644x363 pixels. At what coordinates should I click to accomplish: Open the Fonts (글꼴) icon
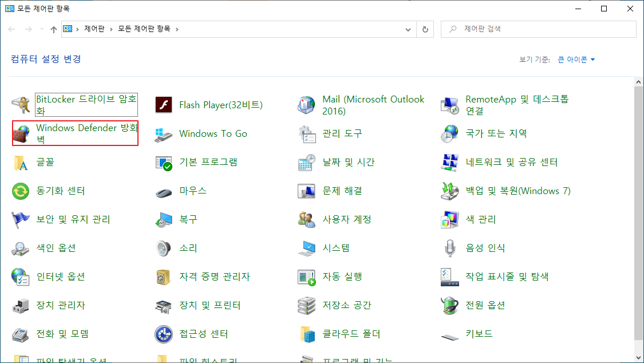click(x=21, y=163)
